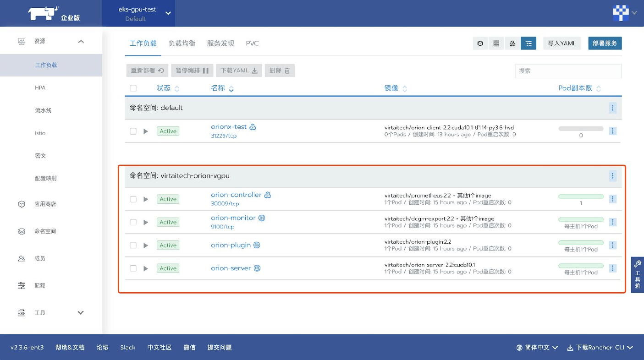Open the 服务发现 tab

click(220, 44)
